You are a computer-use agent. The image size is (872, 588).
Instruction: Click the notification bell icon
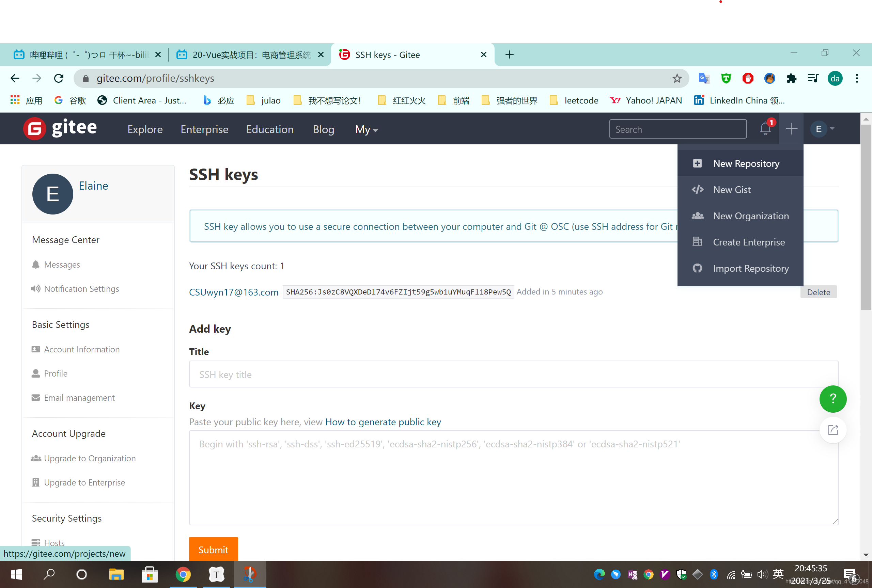(x=765, y=129)
